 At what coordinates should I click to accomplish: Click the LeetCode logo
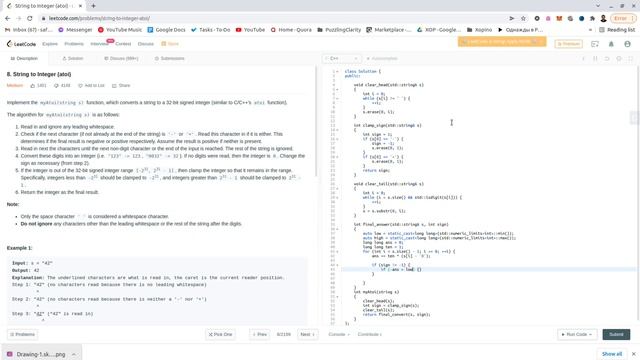tap(21, 44)
